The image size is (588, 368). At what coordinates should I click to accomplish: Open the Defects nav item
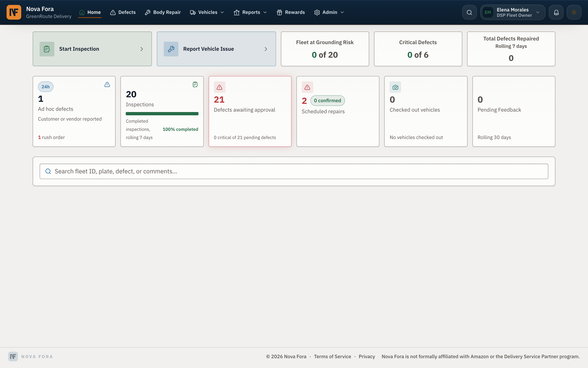coord(123,12)
